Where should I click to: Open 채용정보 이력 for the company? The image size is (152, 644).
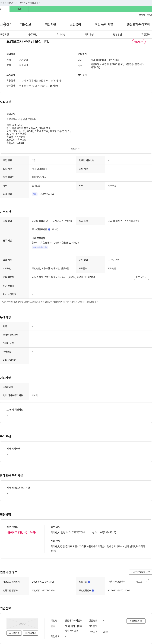(x=136, y=621)
